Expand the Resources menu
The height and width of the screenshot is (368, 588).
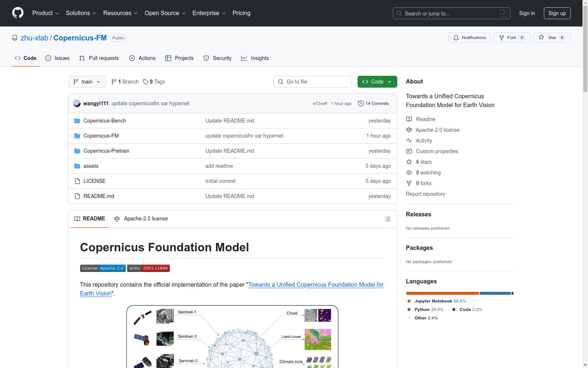(x=121, y=13)
